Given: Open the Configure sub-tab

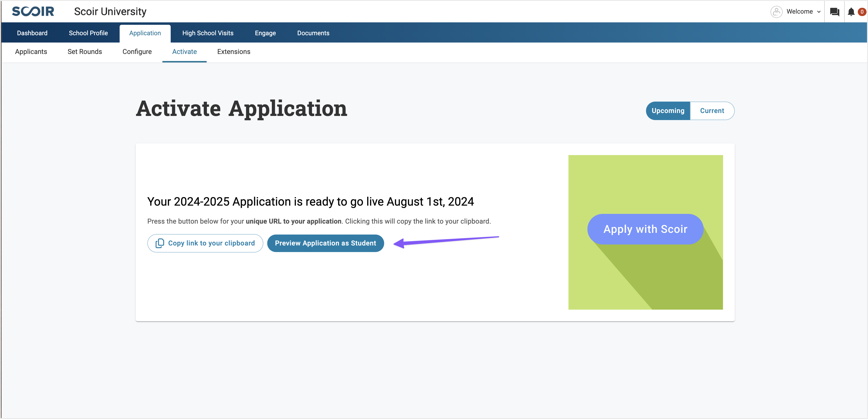Looking at the screenshot, I should [137, 52].
